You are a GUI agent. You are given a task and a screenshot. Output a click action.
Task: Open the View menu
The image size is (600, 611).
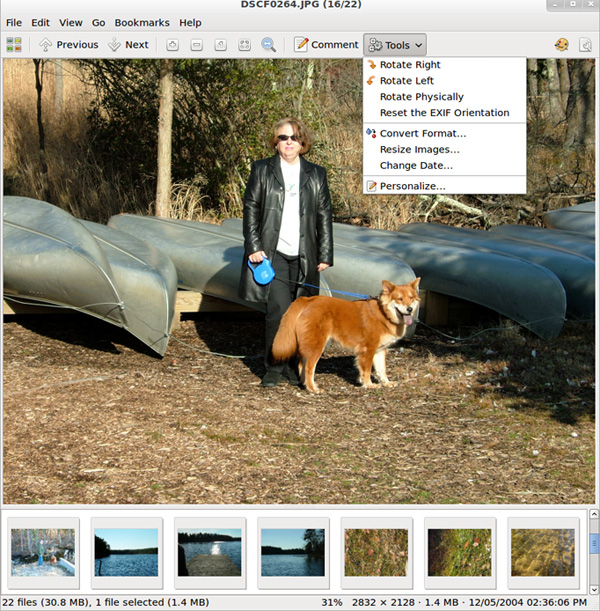pos(71,23)
